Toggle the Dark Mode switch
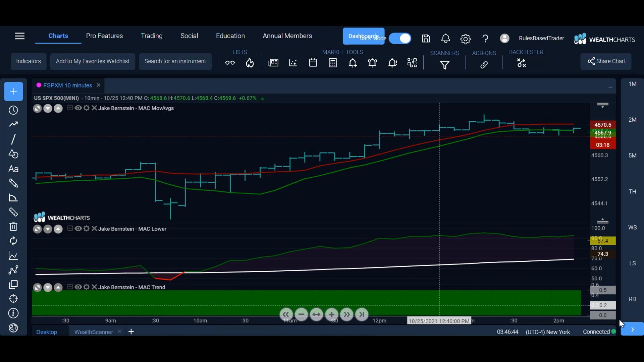The image size is (644, 362). coord(400,38)
